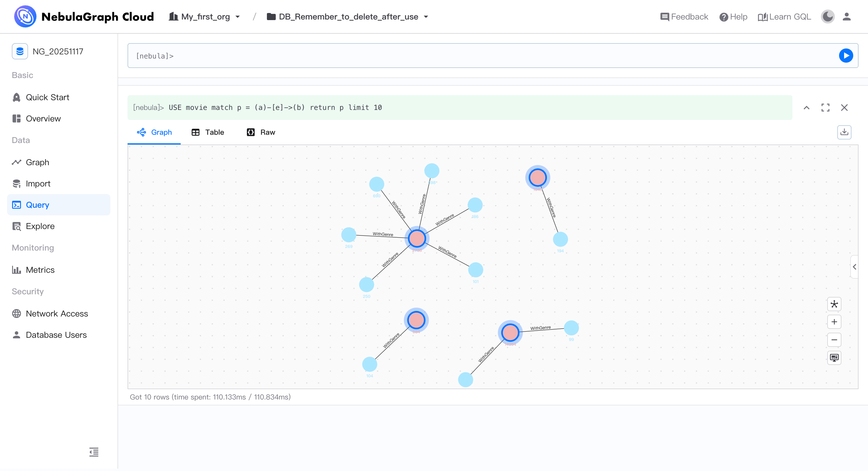This screenshot has width=868, height=471.
Task: Open user account profile icon
Action: point(846,17)
